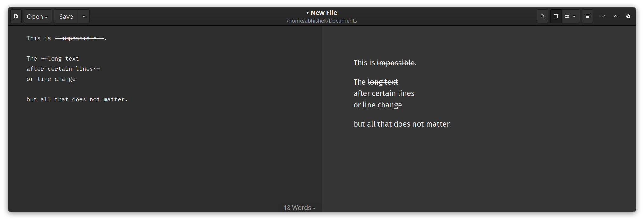Click the up chevron in the header bar
Image resolution: width=644 pixels, height=221 pixels.
pyautogui.click(x=616, y=16)
